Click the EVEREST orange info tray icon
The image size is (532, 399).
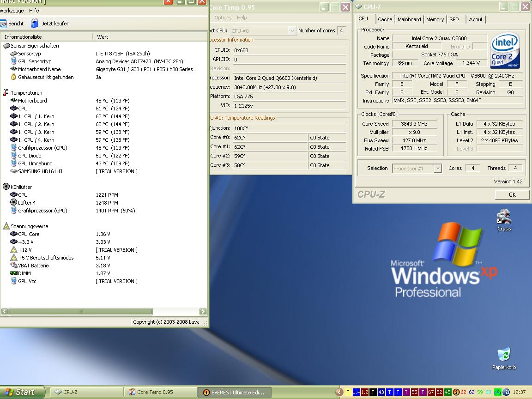(x=456, y=392)
